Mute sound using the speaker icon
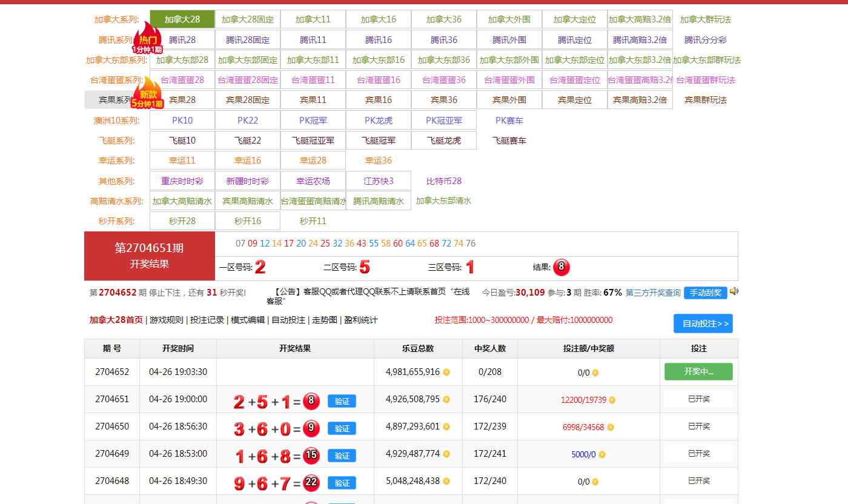 [x=734, y=291]
